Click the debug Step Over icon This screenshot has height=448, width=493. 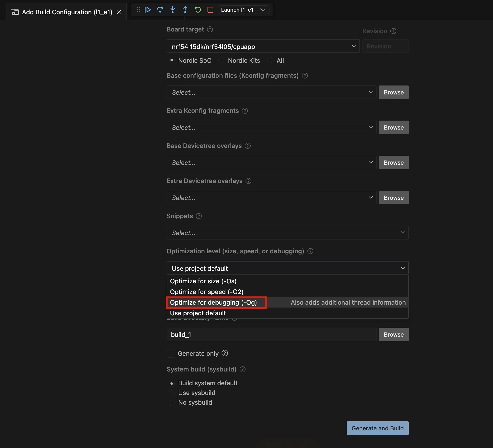(160, 10)
